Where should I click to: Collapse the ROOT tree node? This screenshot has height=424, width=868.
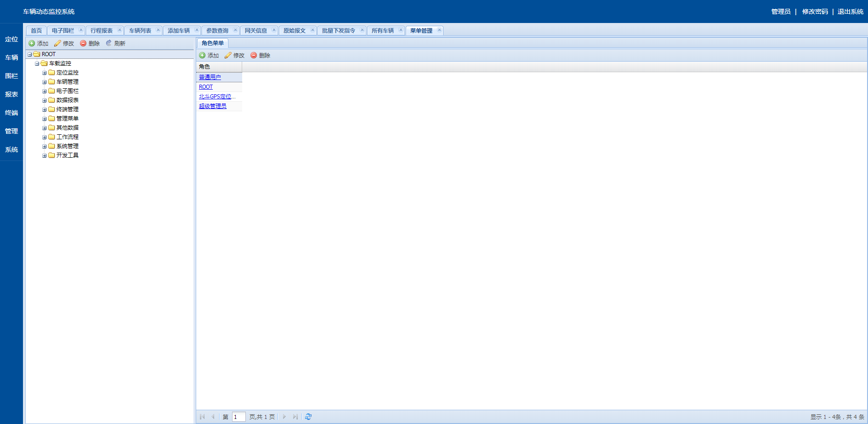[x=30, y=54]
